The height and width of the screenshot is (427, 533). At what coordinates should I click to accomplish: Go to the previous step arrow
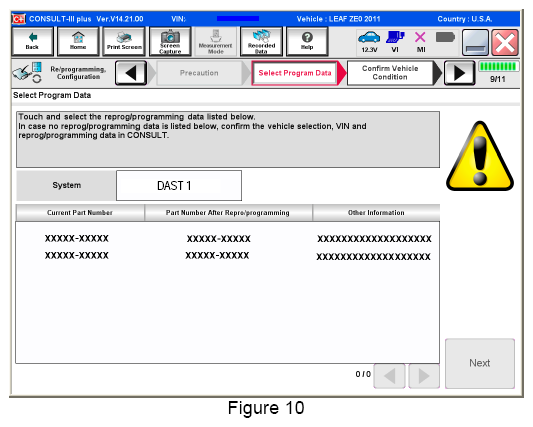[x=131, y=73]
